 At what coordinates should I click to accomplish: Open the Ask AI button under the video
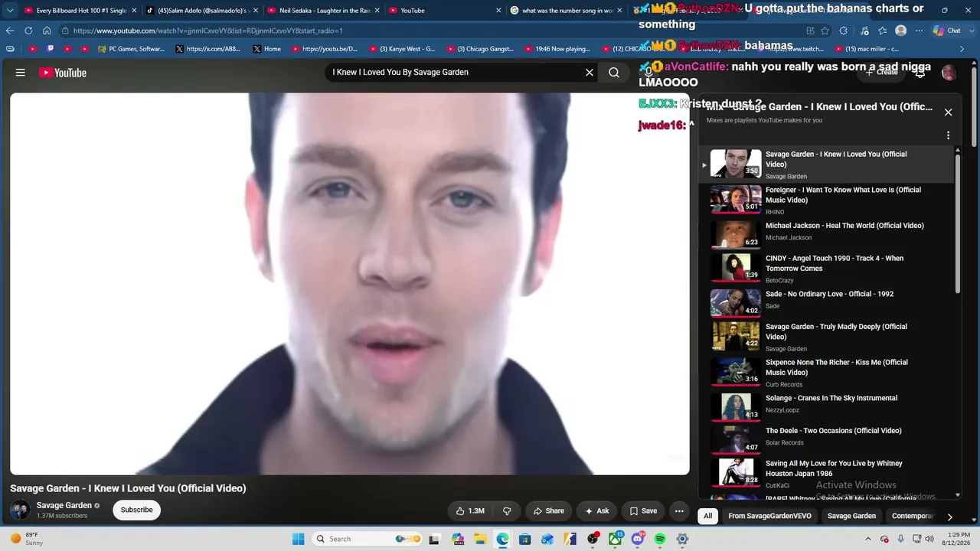[597, 511]
